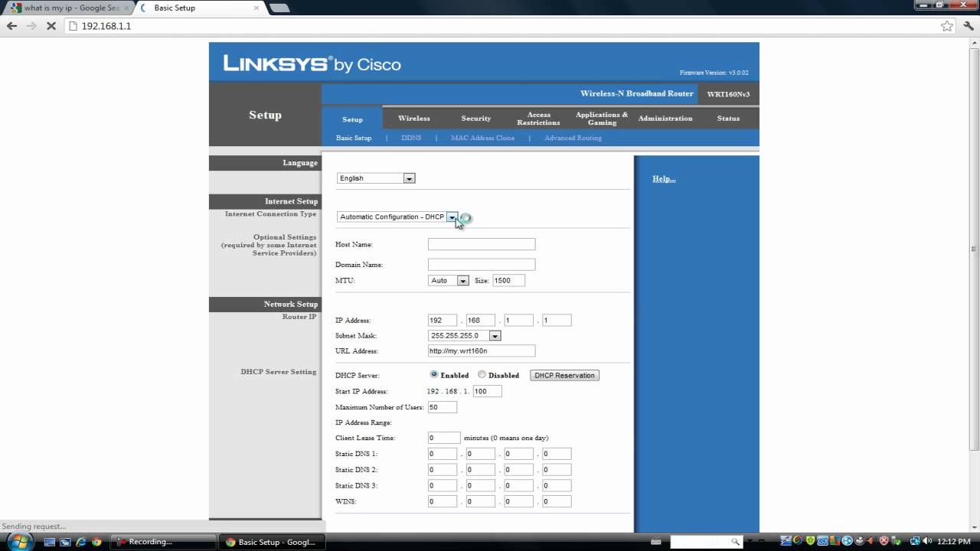Screen dimensions: 980x551
Task: Click Recording taskbar button
Action: click(x=164, y=542)
